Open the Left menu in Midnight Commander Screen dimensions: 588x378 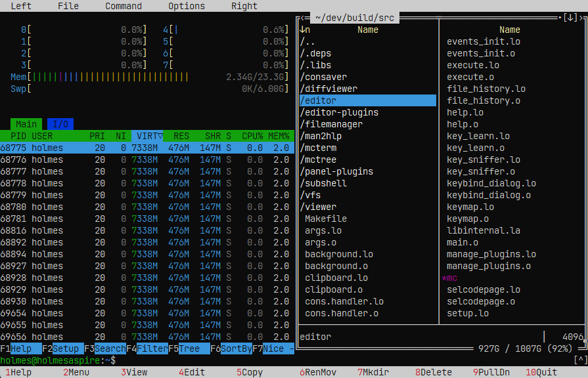tap(21, 6)
